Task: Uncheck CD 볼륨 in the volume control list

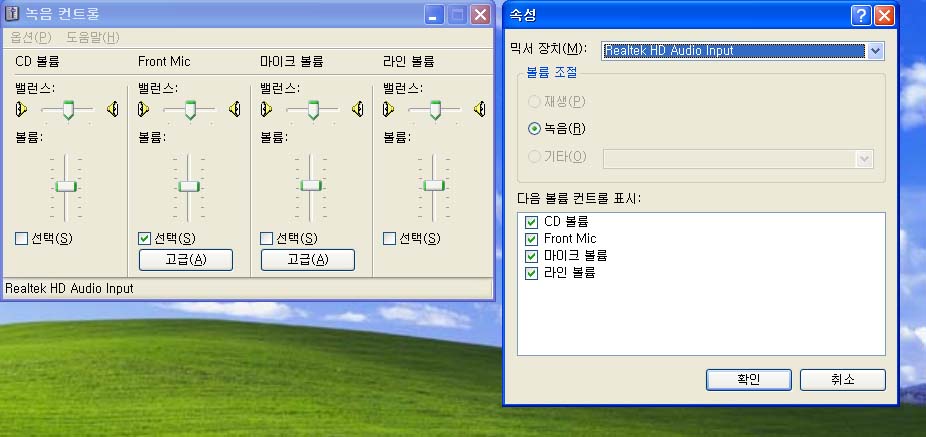Action: tap(532, 222)
